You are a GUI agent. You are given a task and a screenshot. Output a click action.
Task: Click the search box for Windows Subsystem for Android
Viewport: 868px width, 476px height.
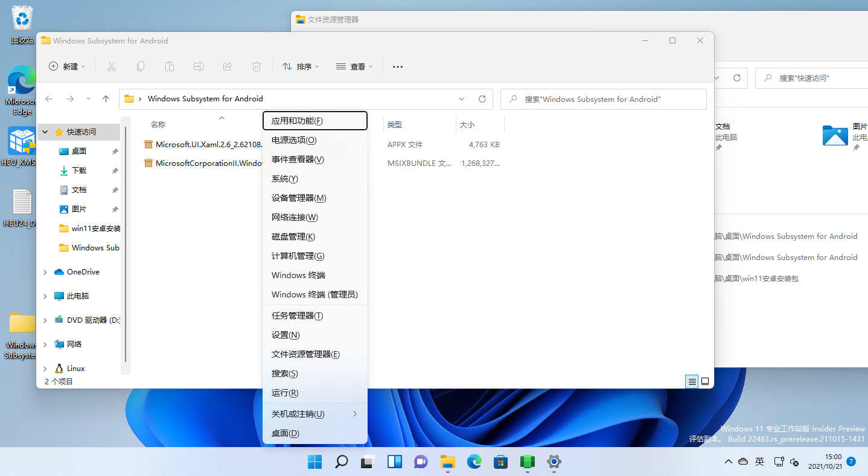[x=604, y=99]
